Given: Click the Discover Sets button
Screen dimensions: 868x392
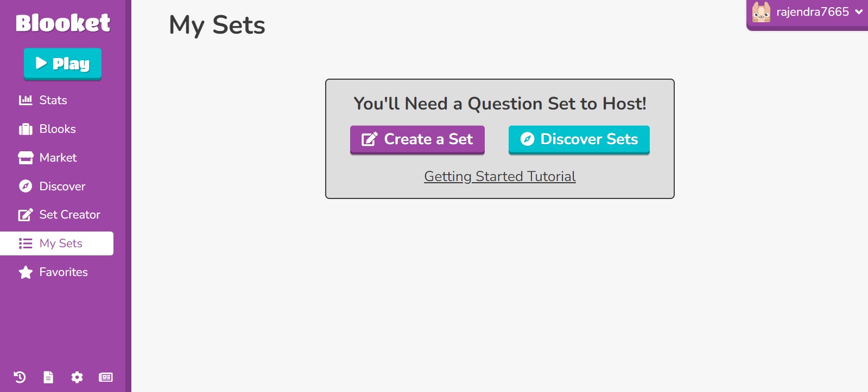Looking at the screenshot, I should 579,139.
